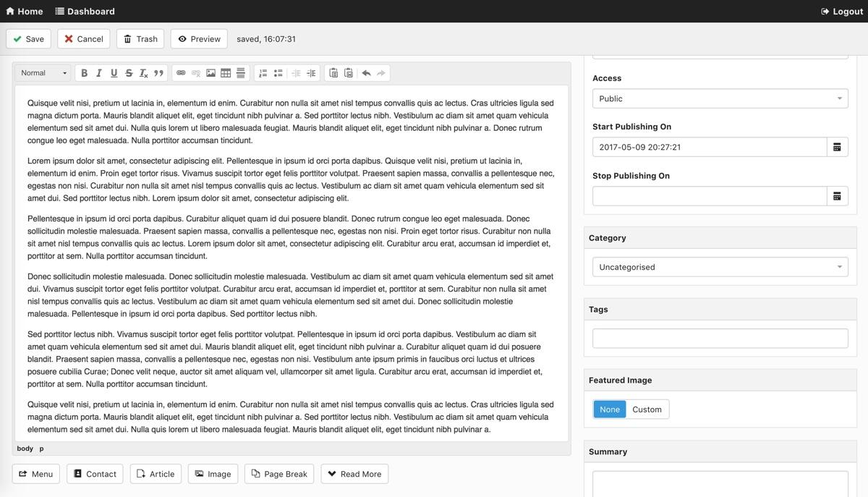Screen dimensions: 868x497
Task: Click the Start Publishing On date field
Action: (710, 147)
